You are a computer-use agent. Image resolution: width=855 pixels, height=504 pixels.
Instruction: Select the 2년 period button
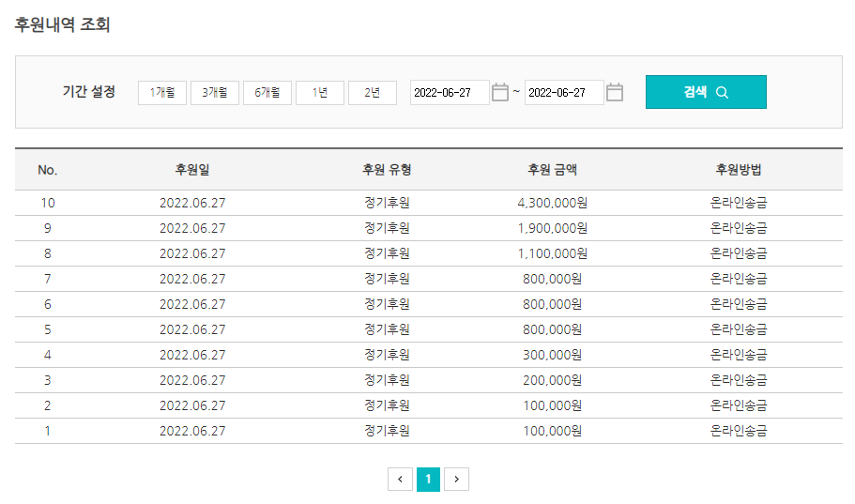tap(373, 93)
